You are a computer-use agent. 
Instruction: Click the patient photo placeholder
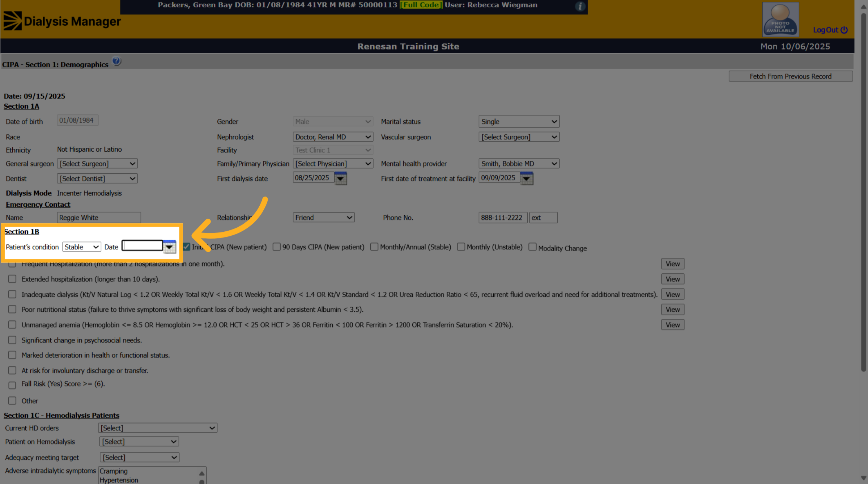pos(780,19)
